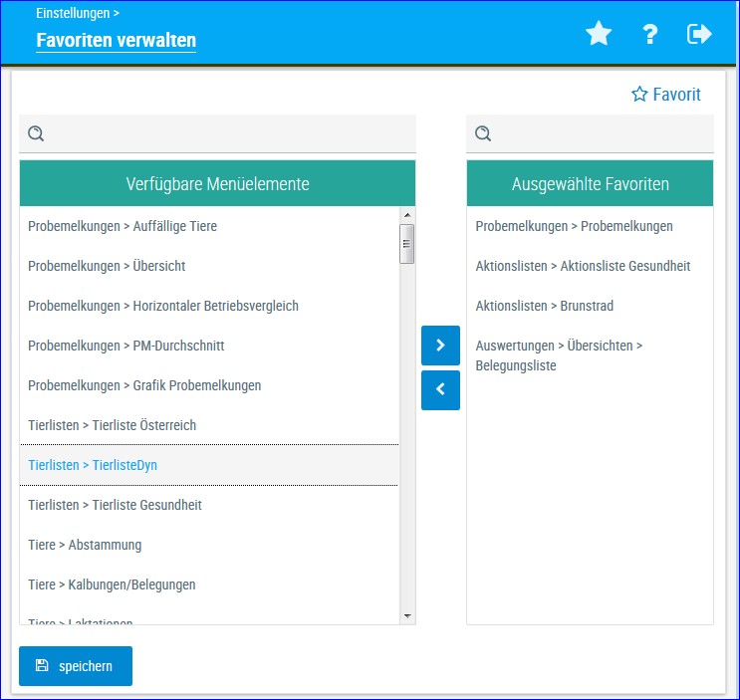Pick Auswertungen > Übersichten > Belegungsliste favorite
The image size is (740, 700).
(559, 355)
